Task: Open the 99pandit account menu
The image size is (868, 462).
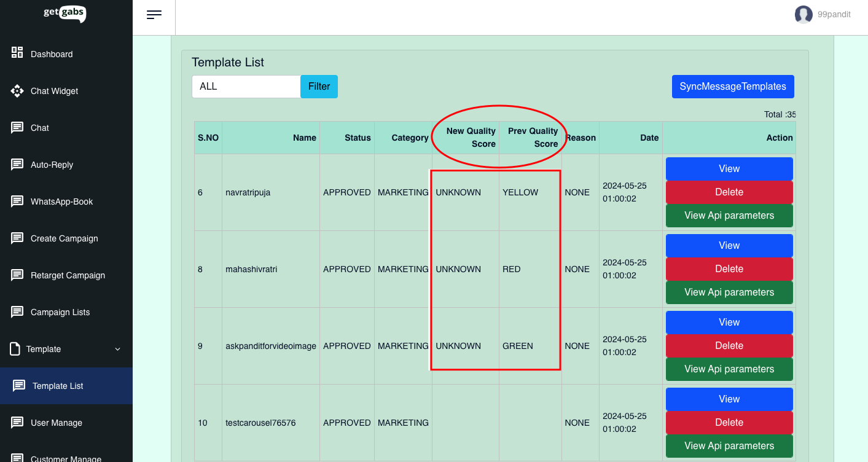Action: (x=834, y=15)
